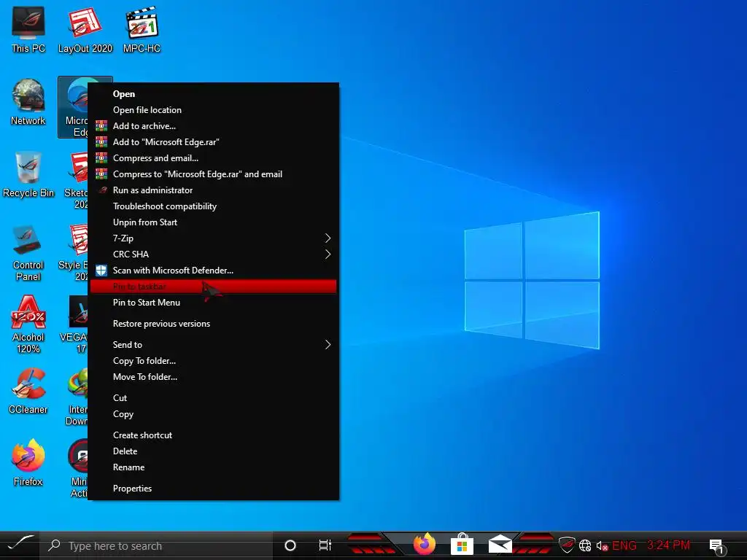Choose Delete in the context menu
Viewport: 747px width, 560px height.
click(214, 451)
